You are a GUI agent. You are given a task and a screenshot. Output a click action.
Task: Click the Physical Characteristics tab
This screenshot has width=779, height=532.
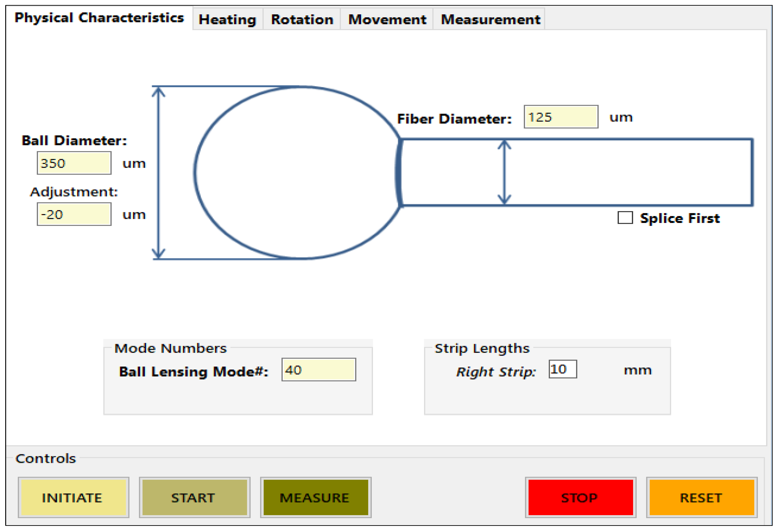click(99, 18)
